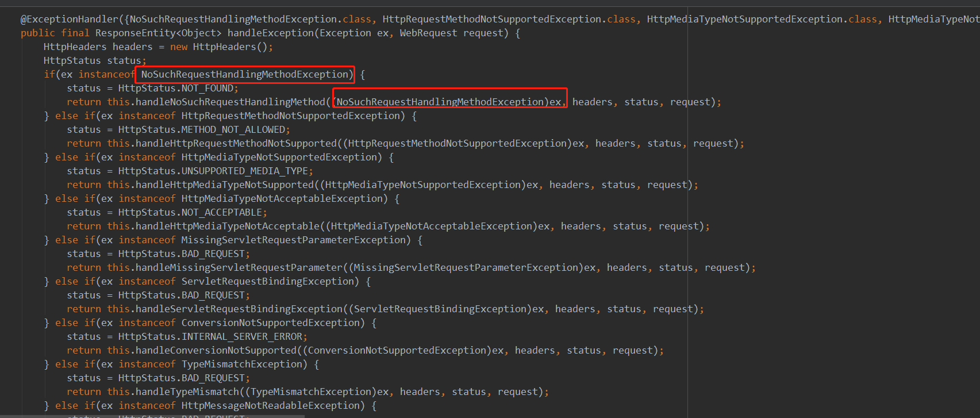Click the WebRequest parameter type
The width and height of the screenshot is (980, 418).
pos(428,33)
